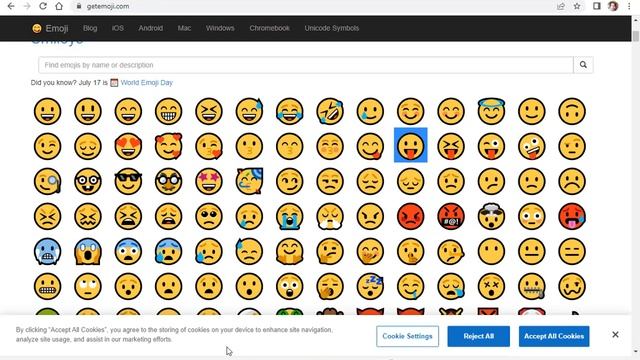Toggle the browser side panel

click(x=597, y=6)
